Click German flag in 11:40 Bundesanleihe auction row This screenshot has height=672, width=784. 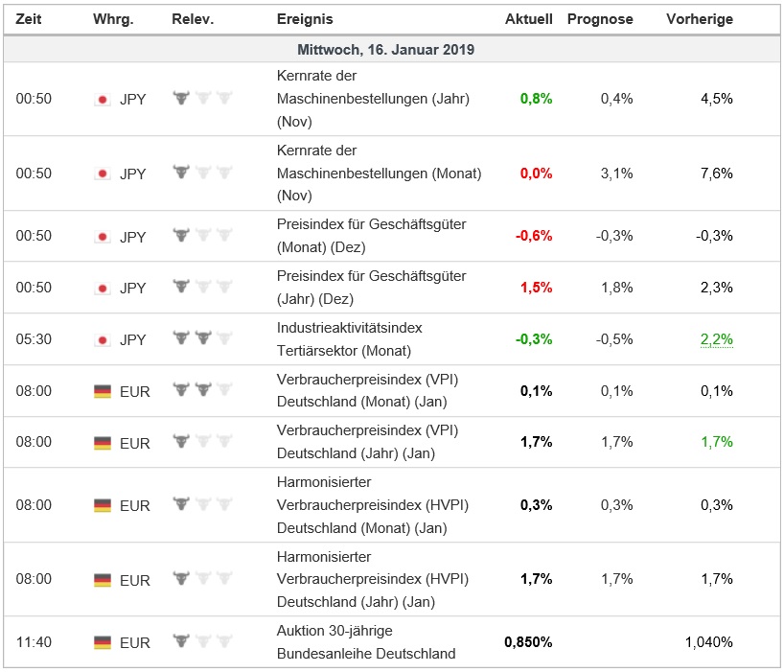pyautogui.click(x=103, y=642)
